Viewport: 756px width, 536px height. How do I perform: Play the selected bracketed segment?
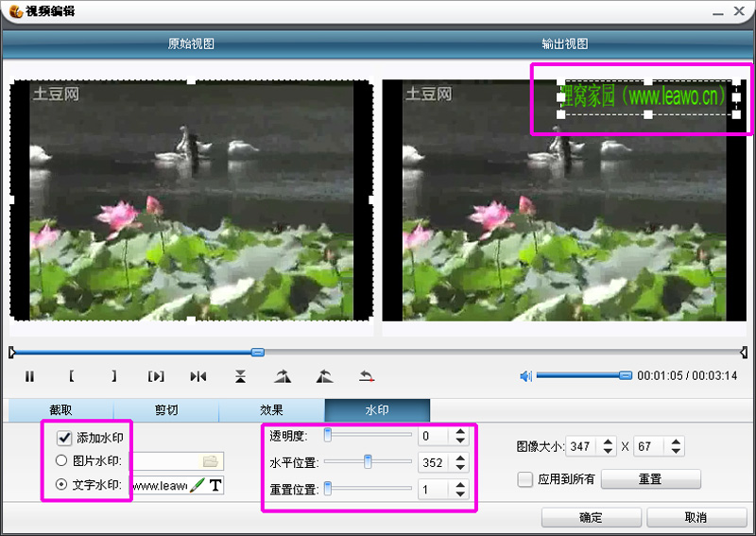point(156,376)
